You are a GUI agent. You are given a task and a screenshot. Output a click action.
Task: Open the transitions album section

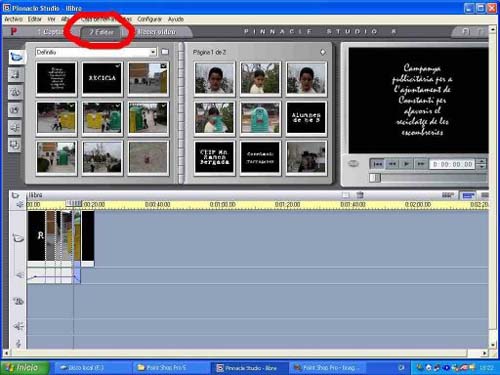tap(15, 74)
